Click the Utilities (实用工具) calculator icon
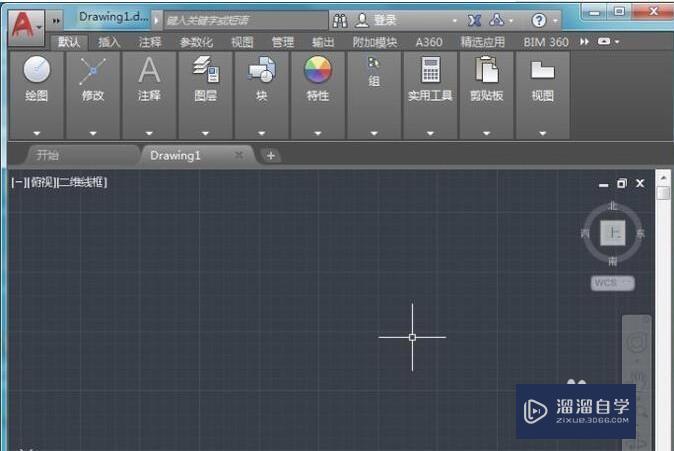This screenshot has height=451, width=674. (430, 69)
